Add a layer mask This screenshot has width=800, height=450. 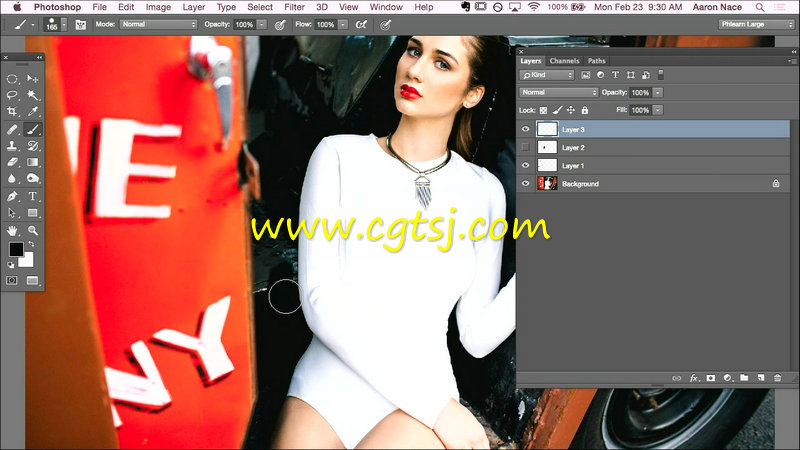711,378
